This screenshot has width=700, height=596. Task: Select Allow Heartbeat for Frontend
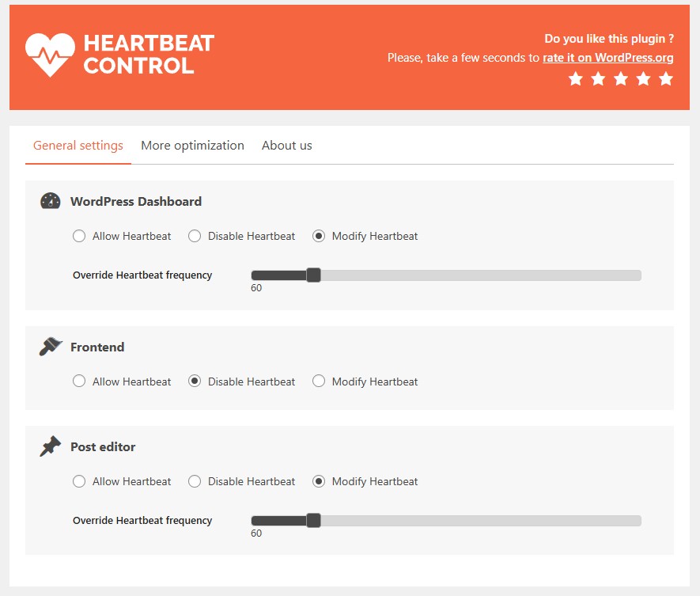79,382
